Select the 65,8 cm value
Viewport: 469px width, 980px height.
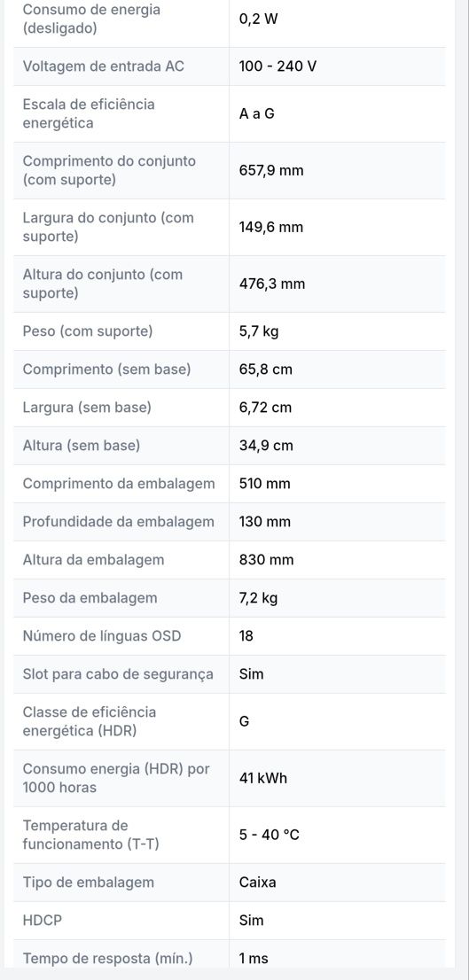click(266, 369)
